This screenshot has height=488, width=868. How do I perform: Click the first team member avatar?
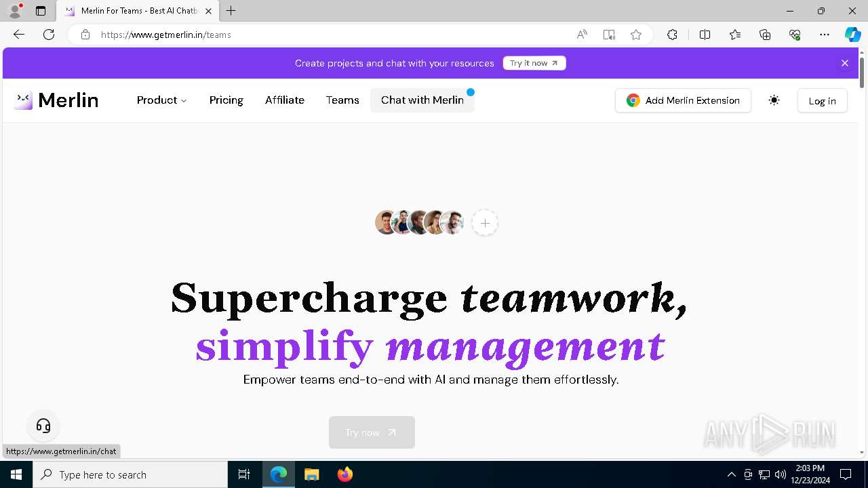[386, 222]
